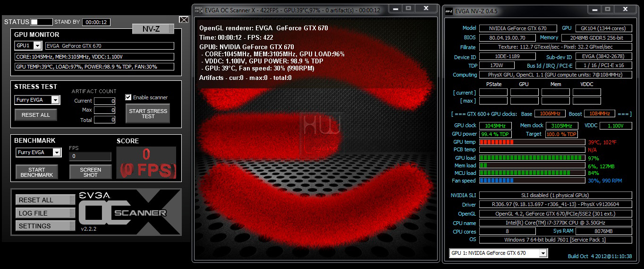Viewport: 644px width, 269px height.
Task: Click the 0 FPS score display
Action: (146, 163)
